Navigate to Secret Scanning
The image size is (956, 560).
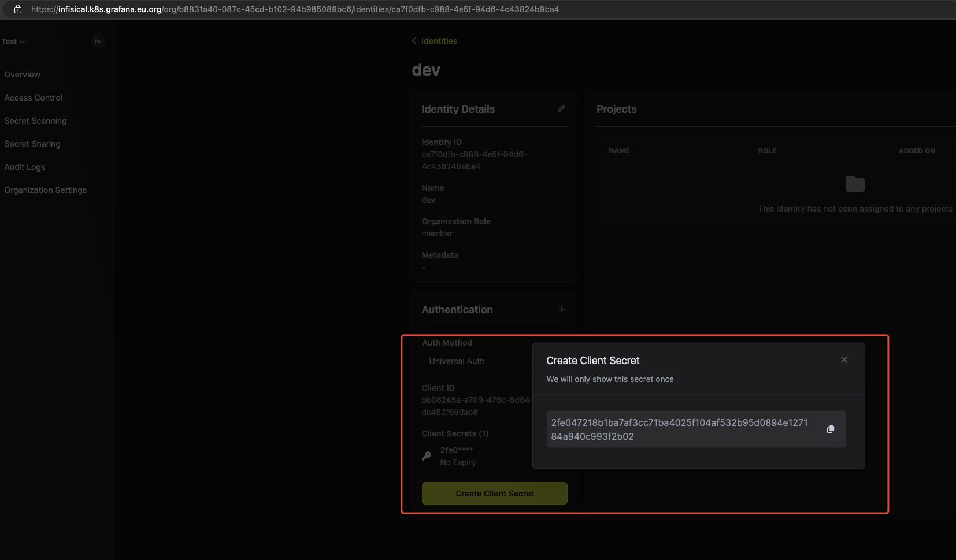tap(36, 121)
